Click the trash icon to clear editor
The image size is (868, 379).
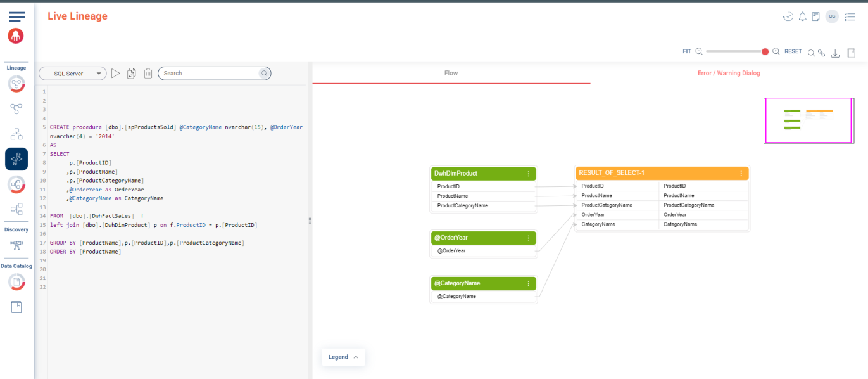coord(148,74)
